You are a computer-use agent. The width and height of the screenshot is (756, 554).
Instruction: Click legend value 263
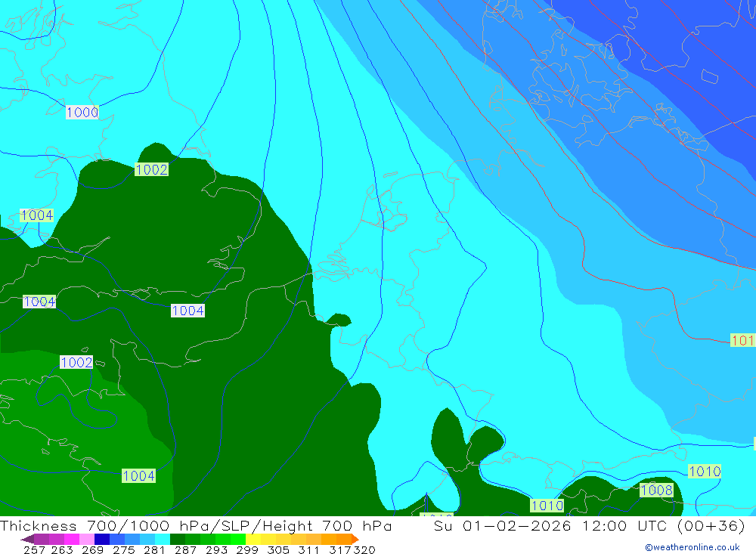[x=62, y=549]
